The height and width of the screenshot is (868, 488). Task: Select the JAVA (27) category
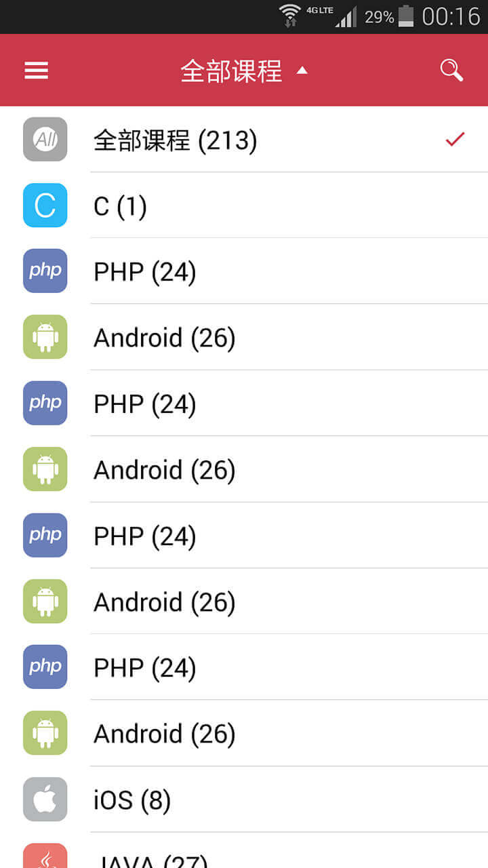(150, 861)
